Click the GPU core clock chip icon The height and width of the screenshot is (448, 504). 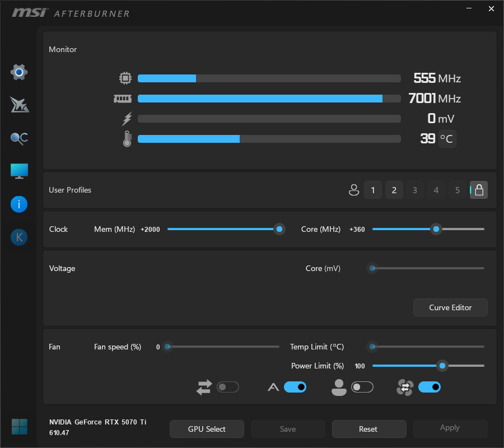125,78
